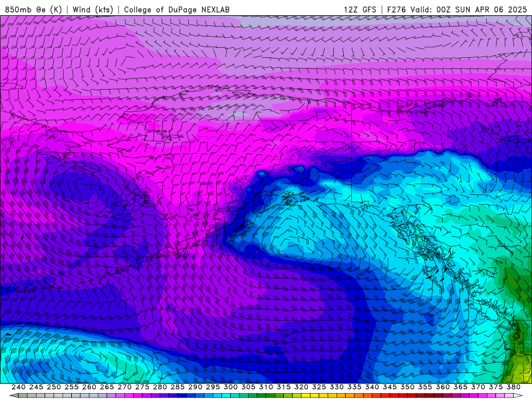Screen dimensions: 532x399
Task: Click the 335 scale number
Action: 354,387
